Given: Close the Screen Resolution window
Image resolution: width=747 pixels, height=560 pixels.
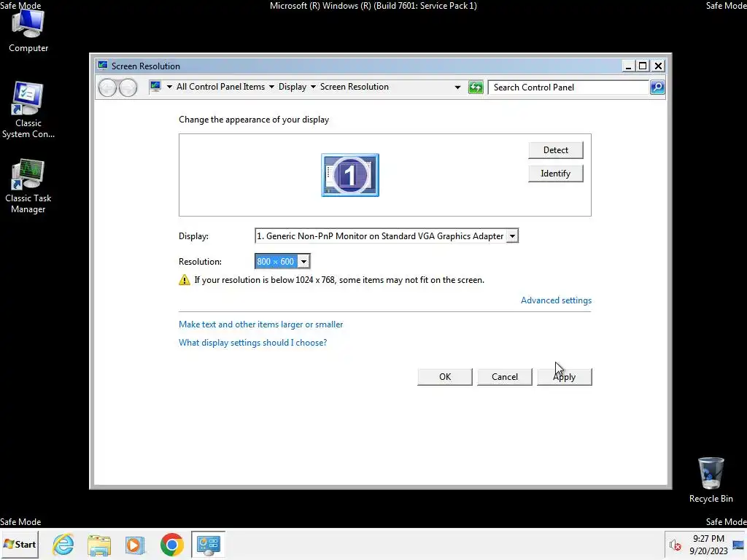Looking at the screenshot, I should (x=658, y=66).
